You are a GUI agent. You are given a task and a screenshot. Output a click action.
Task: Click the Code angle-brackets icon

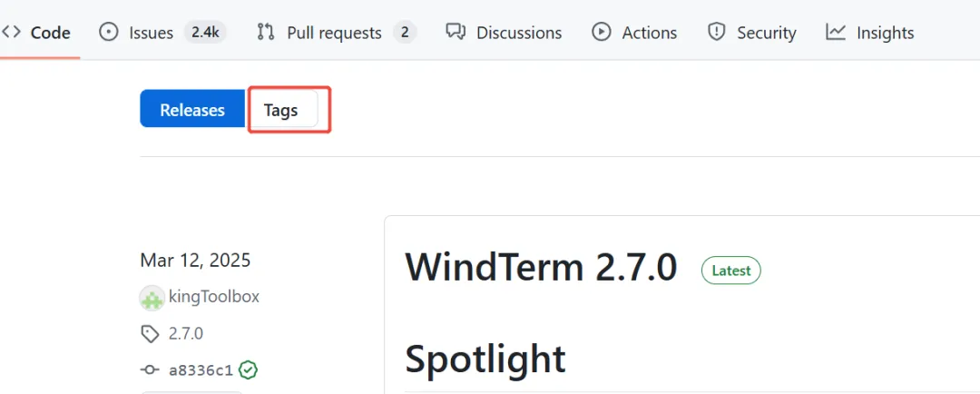coord(11,32)
